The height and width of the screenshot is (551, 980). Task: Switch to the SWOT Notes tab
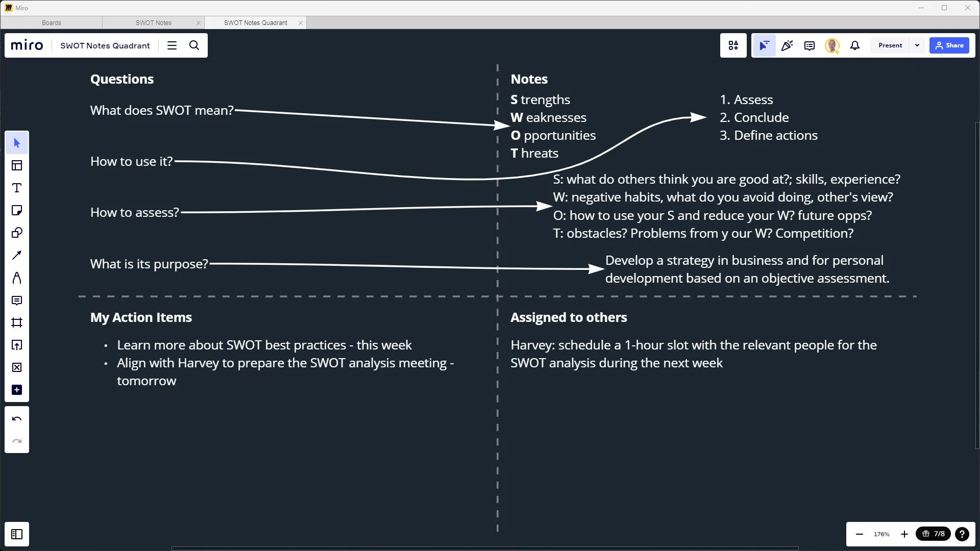pos(153,23)
